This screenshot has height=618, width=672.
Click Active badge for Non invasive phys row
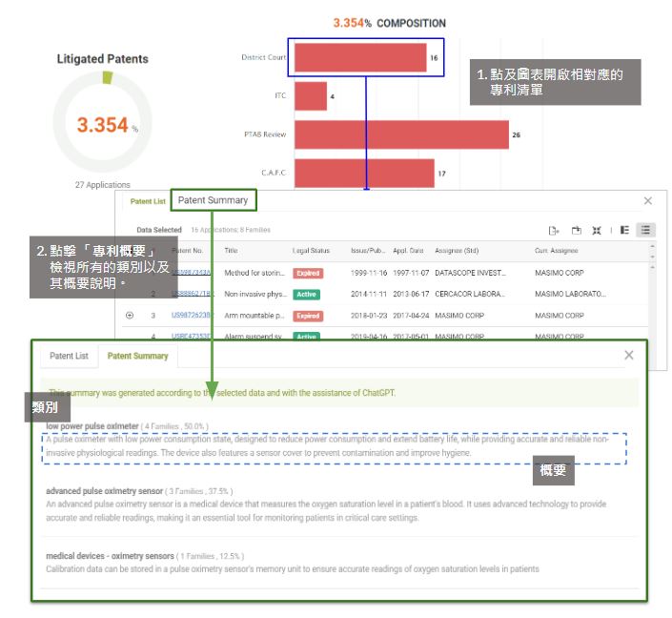click(306, 294)
